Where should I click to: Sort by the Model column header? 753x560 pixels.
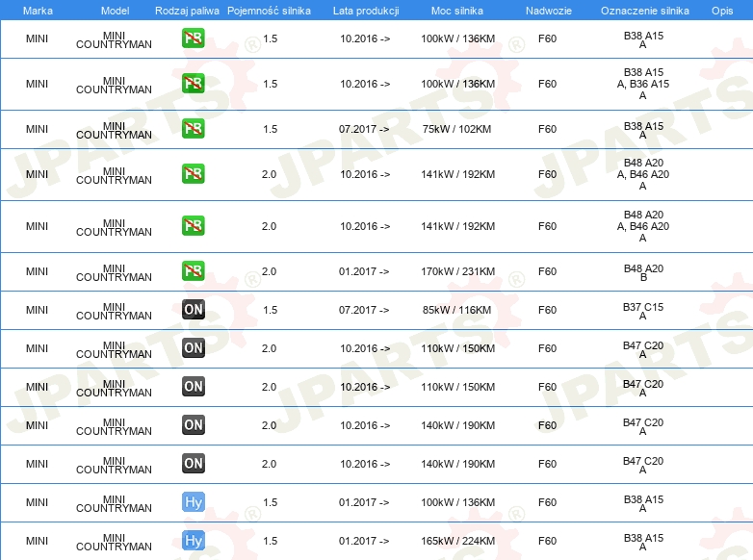pyautogui.click(x=115, y=11)
